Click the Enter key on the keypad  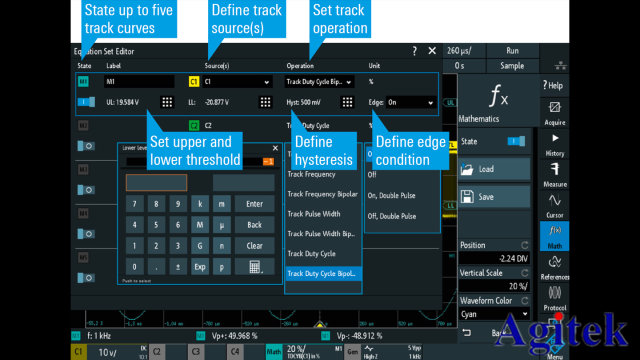[x=255, y=204]
